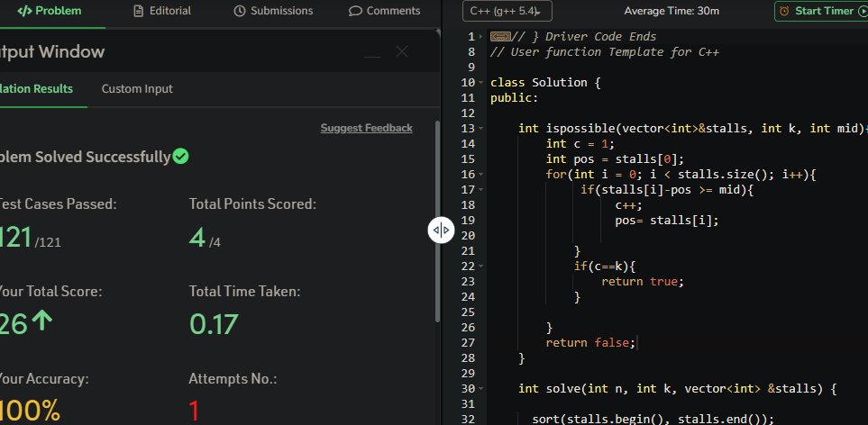This screenshot has width=868, height=425.
Task: Click the 'Total Points Scored:' label
Action: pyautogui.click(x=252, y=203)
